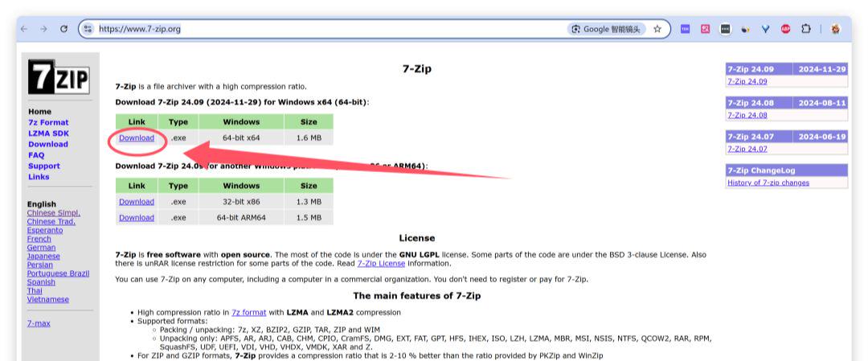
Task: Open the Home sidebar link
Action: click(x=39, y=111)
